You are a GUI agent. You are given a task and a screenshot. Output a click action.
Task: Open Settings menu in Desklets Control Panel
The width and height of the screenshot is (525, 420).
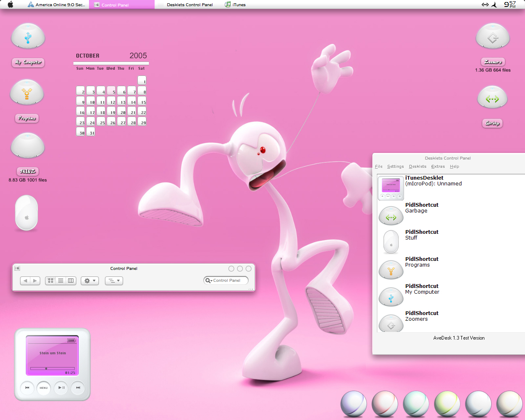[x=395, y=167]
